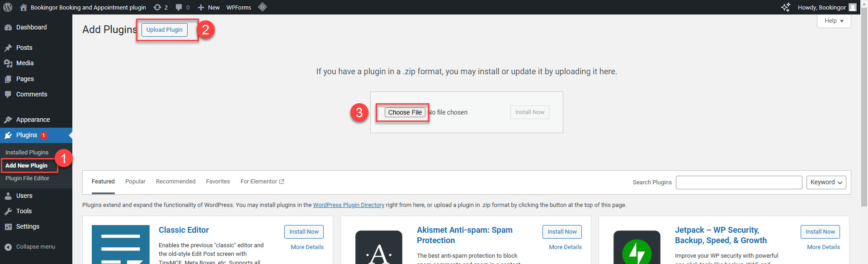
Task: Click the Akismet plugin icon
Action: [x=379, y=247]
